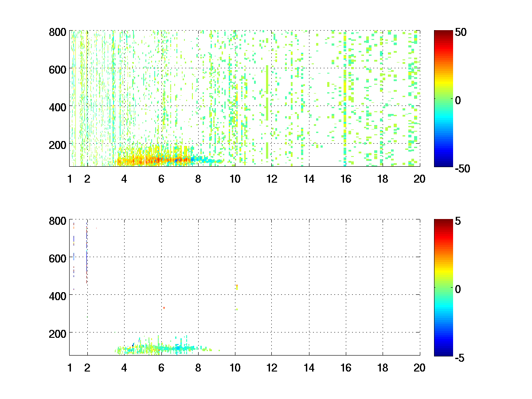This screenshot has height=399, width=532.
Task: Select the '5' label on bottom colorbar
Action: point(458,221)
